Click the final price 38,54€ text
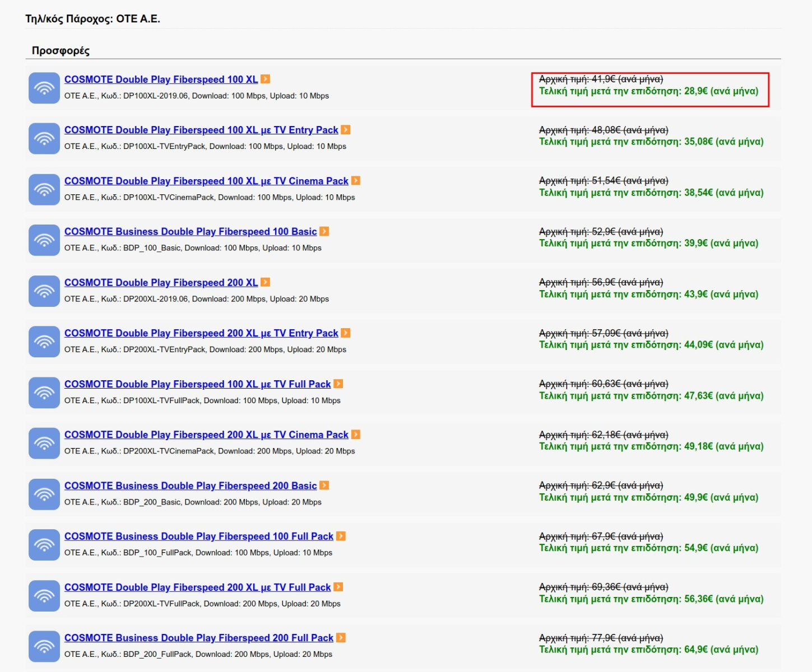This screenshot has width=812, height=672. [x=651, y=193]
